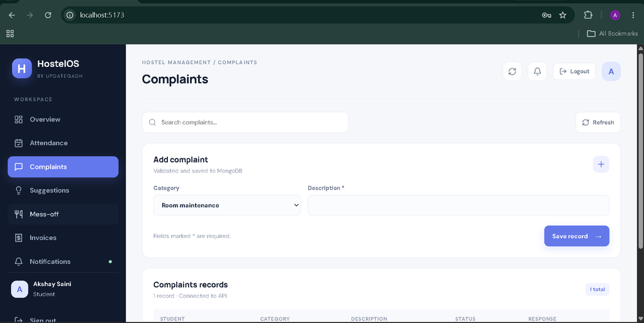644x323 pixels.
Task: Click the plus icon on Add complaint card
Action: coord(601,164)
